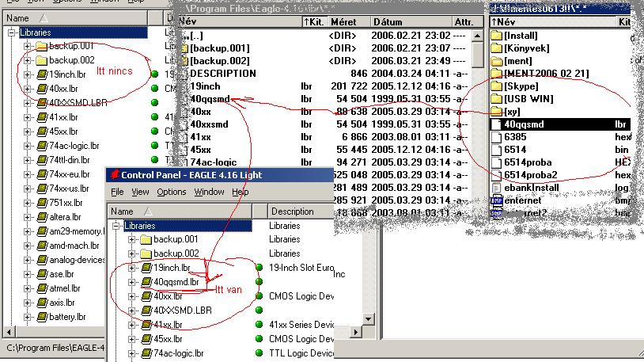Collapse Libraries node in background EAGLE window
Viewport: 644px width, 362px height.
point(12,32)
